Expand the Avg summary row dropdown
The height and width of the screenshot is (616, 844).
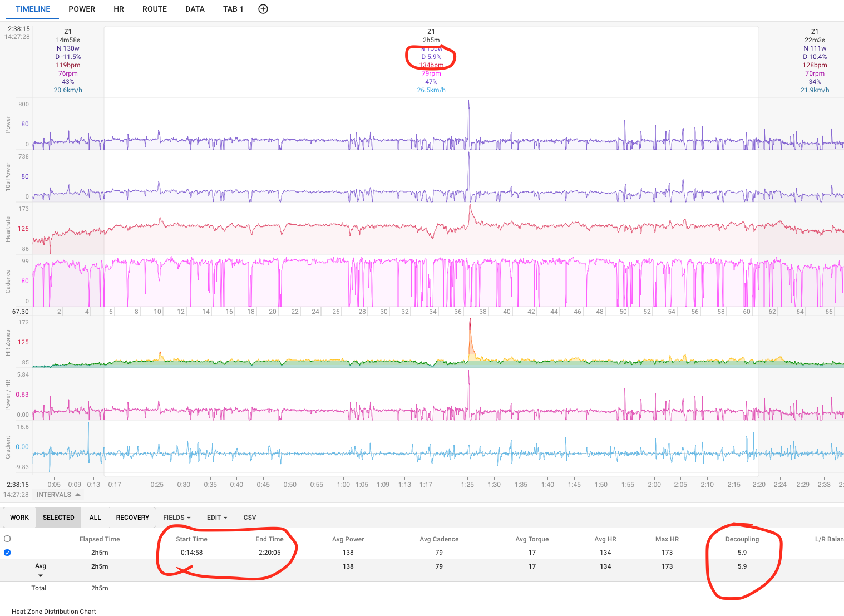41,575
